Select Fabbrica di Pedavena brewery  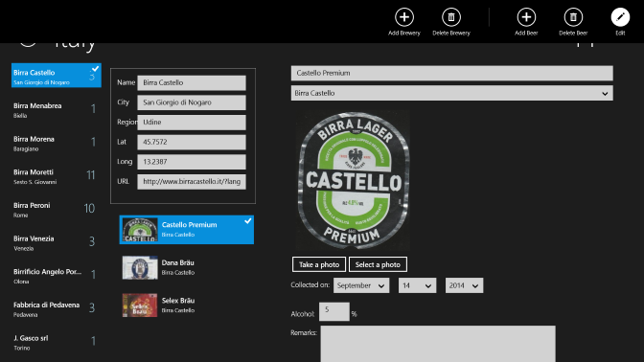pyautogui.click(x=57, y=309)
